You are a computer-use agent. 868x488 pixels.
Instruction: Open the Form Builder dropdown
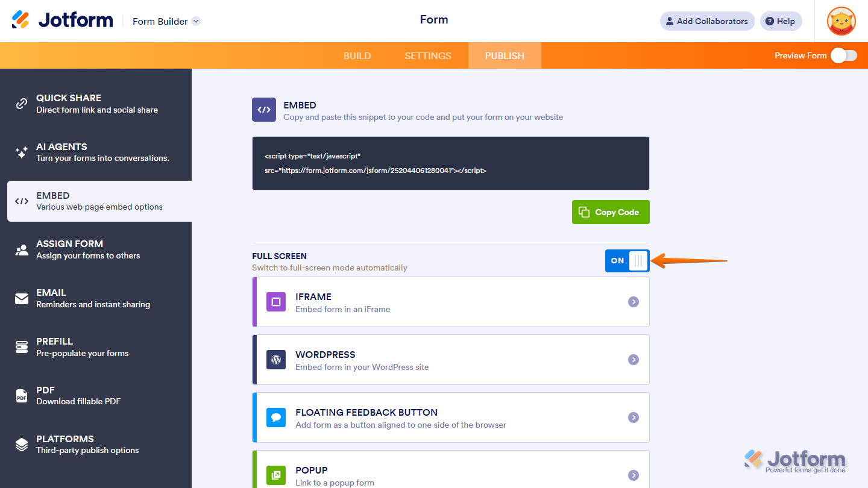click(166, 21)
